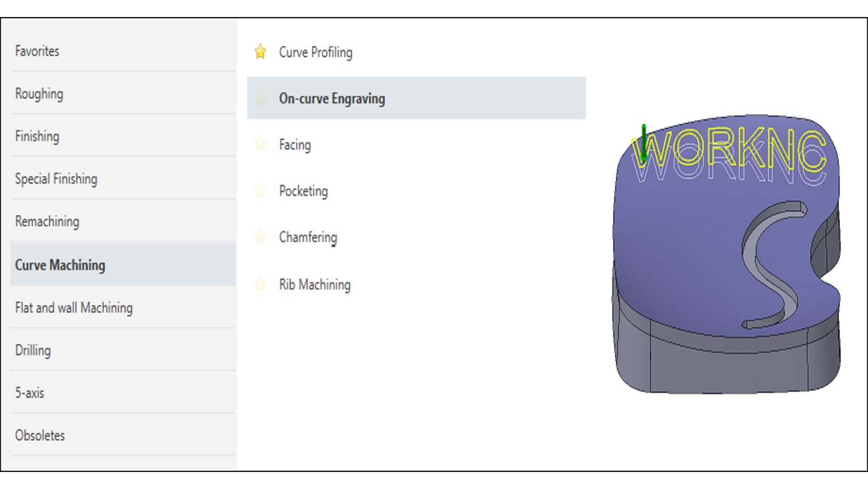Click the star beside On-curve Engraving

[260, 98]
